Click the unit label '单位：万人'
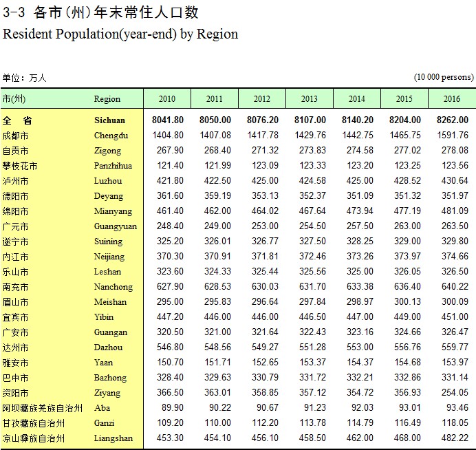The width and height of the screenshot is (476, 450). coord(24,78)
